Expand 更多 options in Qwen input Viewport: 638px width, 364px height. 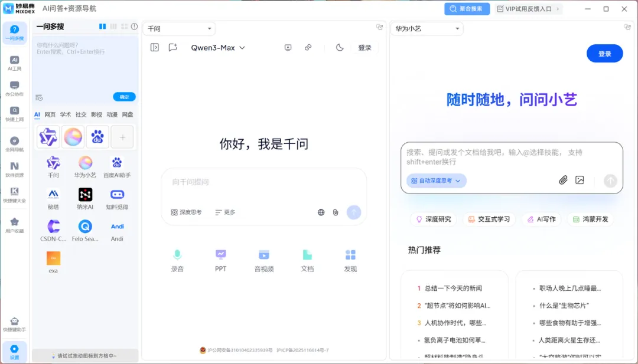pyautogui.click(x=226, y=212)
